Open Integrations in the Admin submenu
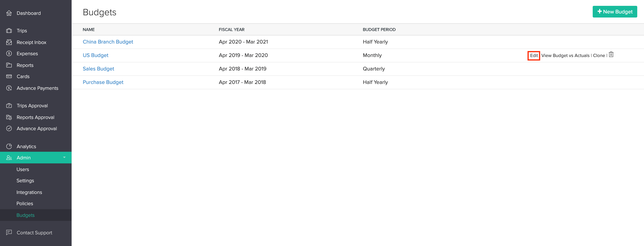Image resolution: width=644 pixels, height=246 pixels. tap(29, 192)
